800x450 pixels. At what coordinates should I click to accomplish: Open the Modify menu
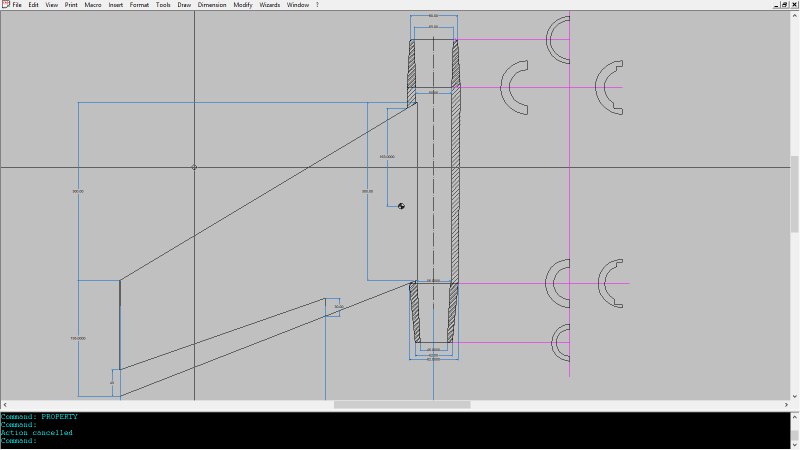pos(243,5)
